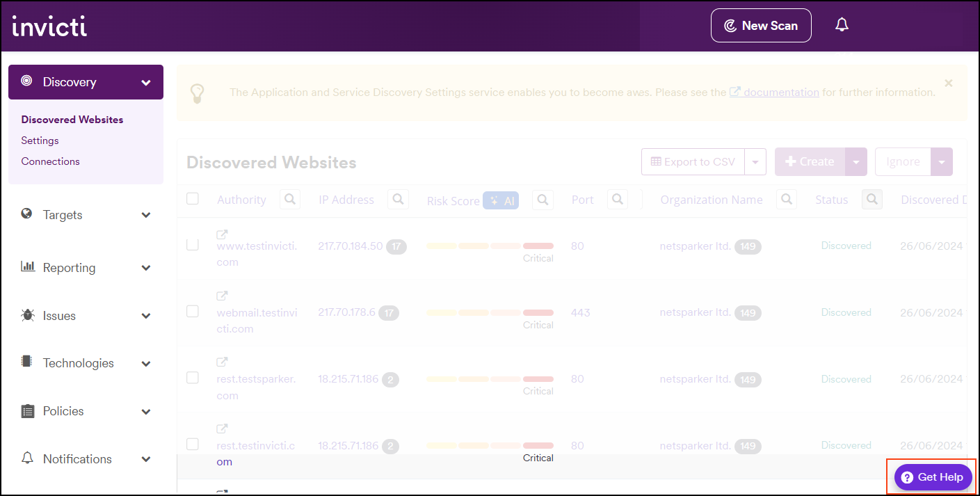This screenshot has width=980, height=496.
Task: Open the Export to CSV dropdown arrow
Action: tap(755, 162)
